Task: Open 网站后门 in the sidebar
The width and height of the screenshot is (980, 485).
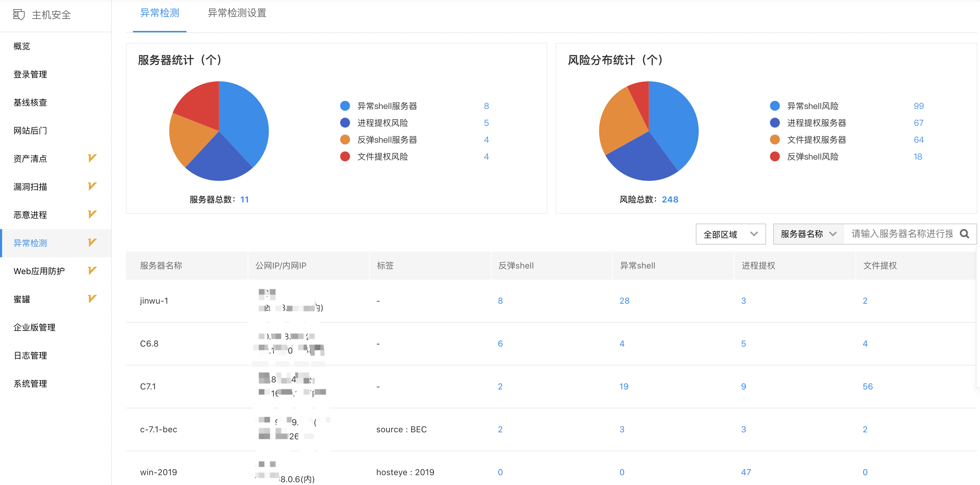Action: pos(30,131)
